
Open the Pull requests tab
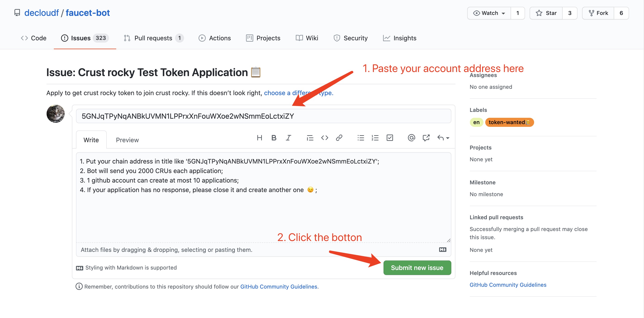154,38
